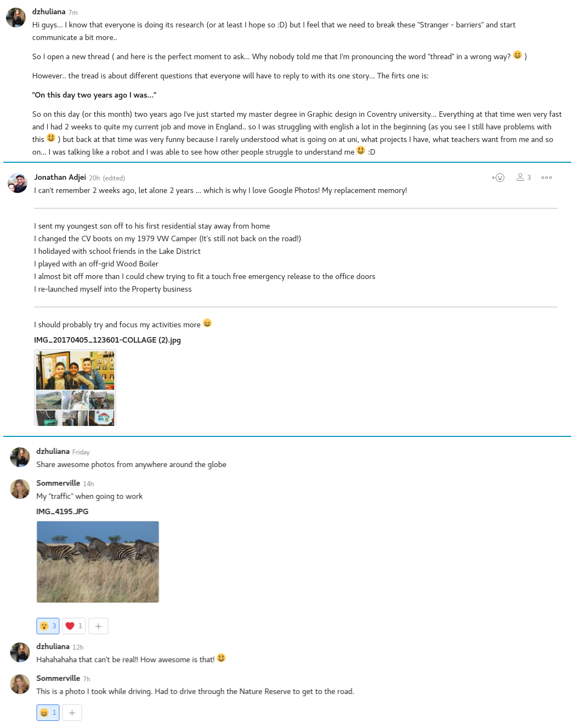Add reaction to Jonathan Adjei's message

pos(498,178)
